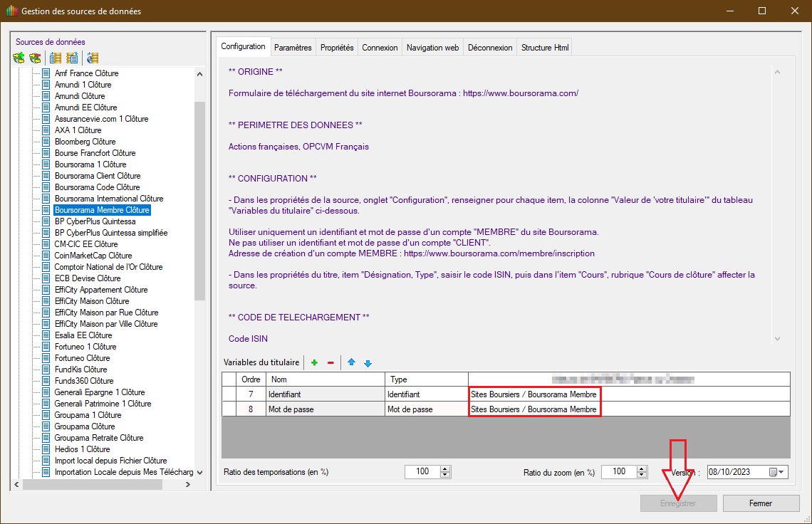The height and width of the screenshot is (524, 812).
Task: Click the export data source database icon
Action: click(72, 58)
